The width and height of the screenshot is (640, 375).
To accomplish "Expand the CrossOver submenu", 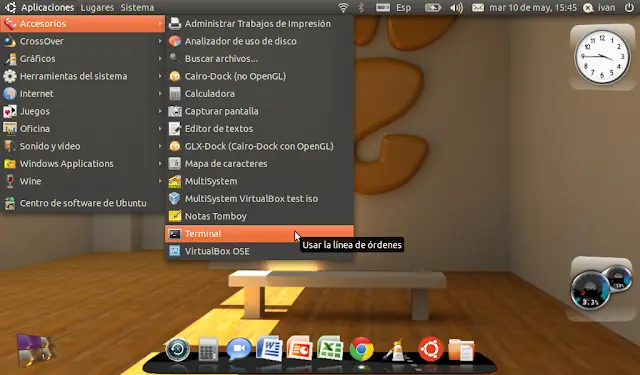I will point(82,41).
